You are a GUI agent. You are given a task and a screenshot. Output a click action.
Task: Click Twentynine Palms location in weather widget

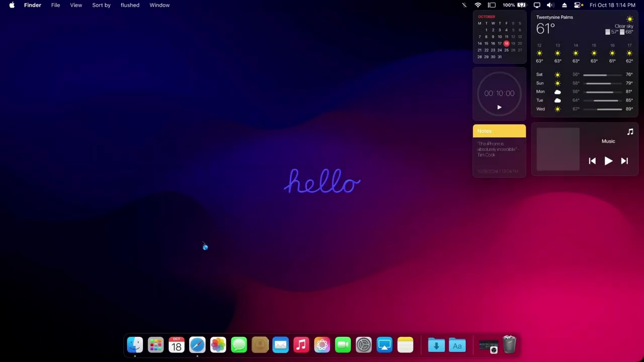point(554,17)
